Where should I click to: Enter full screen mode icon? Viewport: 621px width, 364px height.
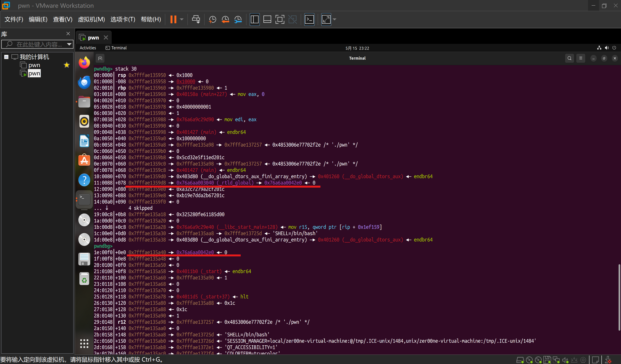point(280,19)
